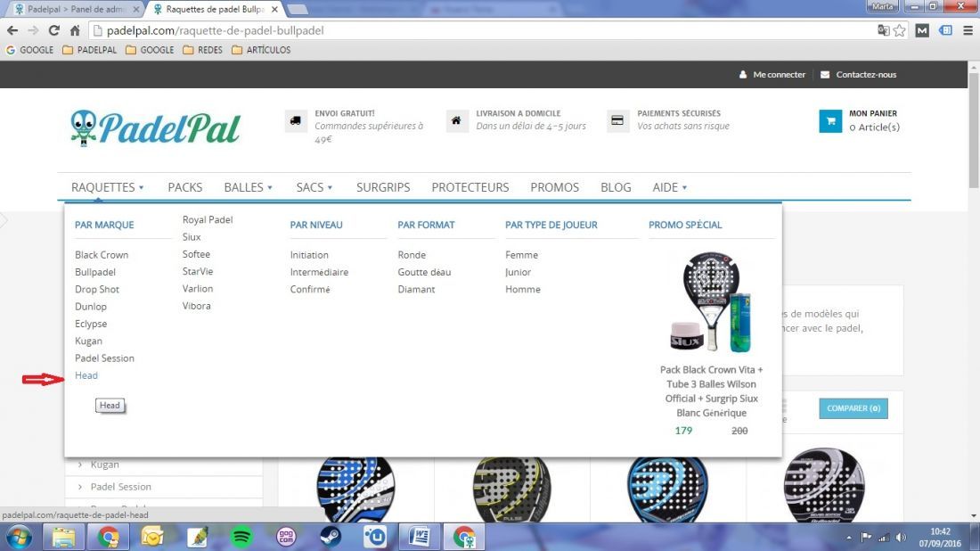The height and width of the screenshot is (551, 980).
Task: Open the BLOG menu item
Action: coord(616,187)
